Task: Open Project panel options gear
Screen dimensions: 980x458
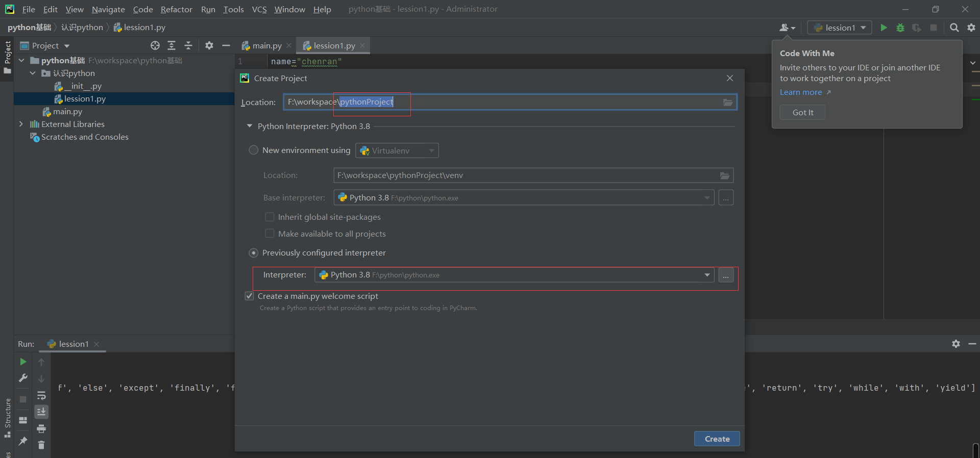Action: (x=209, y=45)
